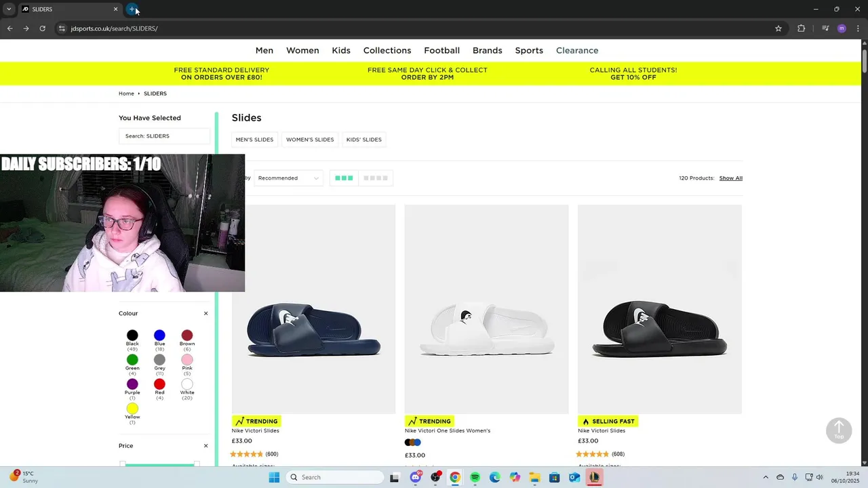Remove the Search: SLIDERS filter

[x=164, y=136]
